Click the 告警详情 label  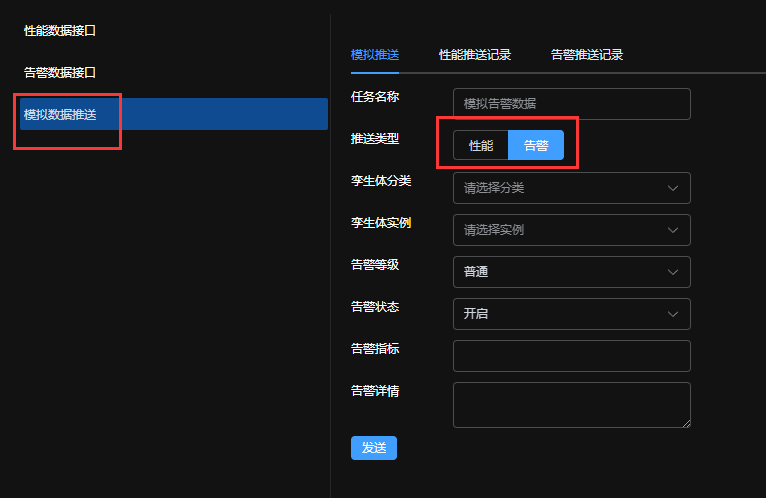coord(375,391)
